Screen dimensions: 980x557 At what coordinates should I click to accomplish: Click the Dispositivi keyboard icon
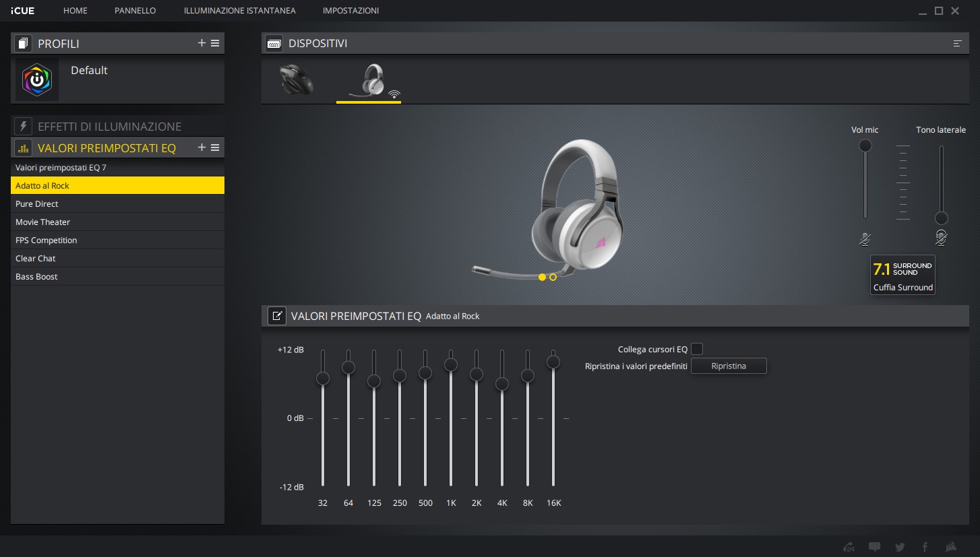tap(274, 44)
